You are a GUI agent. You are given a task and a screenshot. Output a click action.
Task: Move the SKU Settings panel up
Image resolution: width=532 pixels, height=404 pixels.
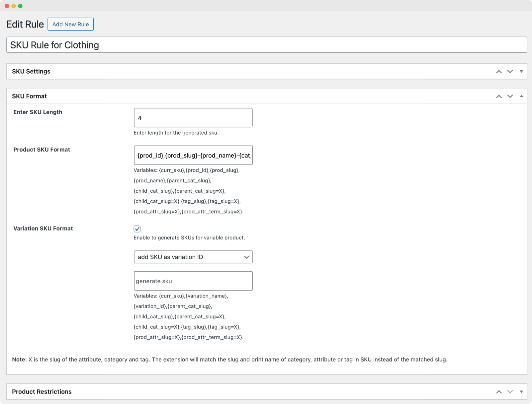498,71
